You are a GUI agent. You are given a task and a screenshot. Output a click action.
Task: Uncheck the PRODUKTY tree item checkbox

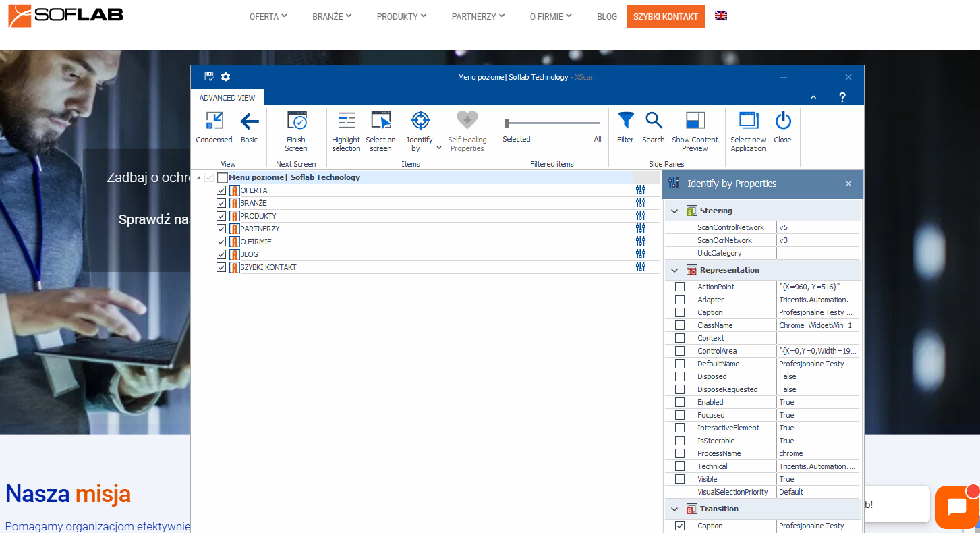coord(221,216)
